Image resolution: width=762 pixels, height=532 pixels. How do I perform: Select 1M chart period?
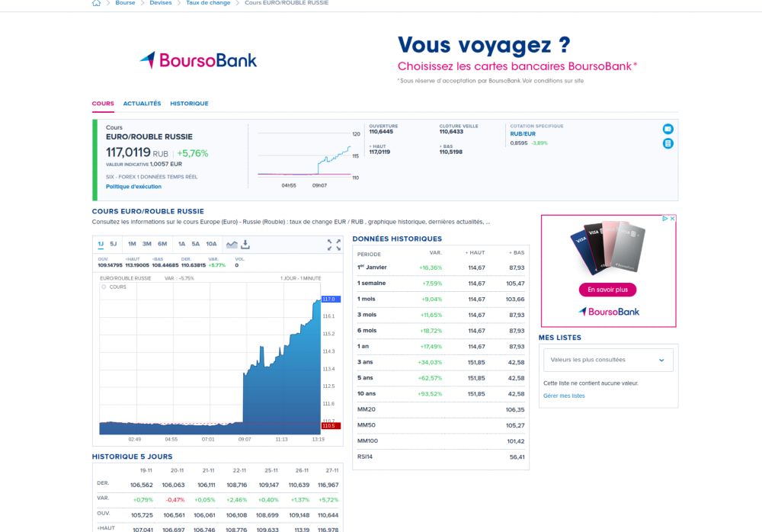tap(132, 244)
